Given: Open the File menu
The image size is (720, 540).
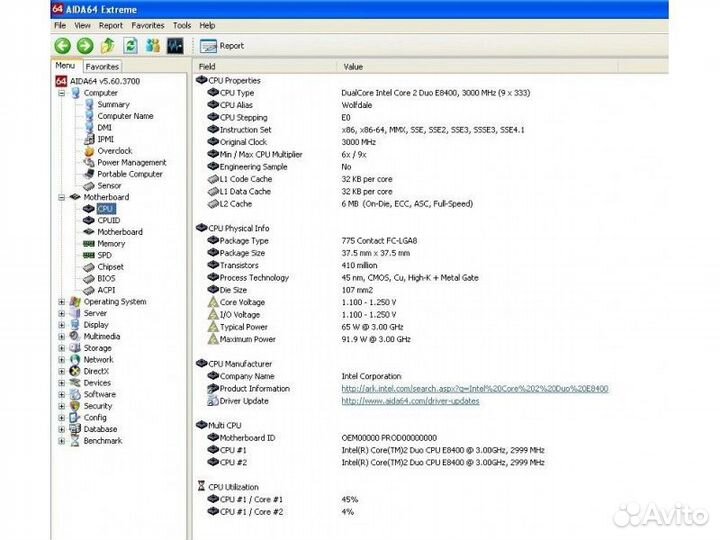Looking at the screenshot, I should 60,26.
